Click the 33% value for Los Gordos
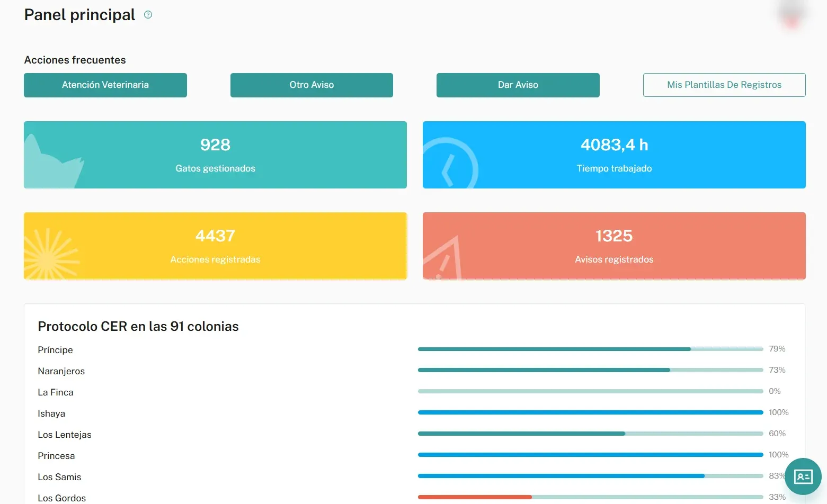The image size is (827, 504). point(777,497)
